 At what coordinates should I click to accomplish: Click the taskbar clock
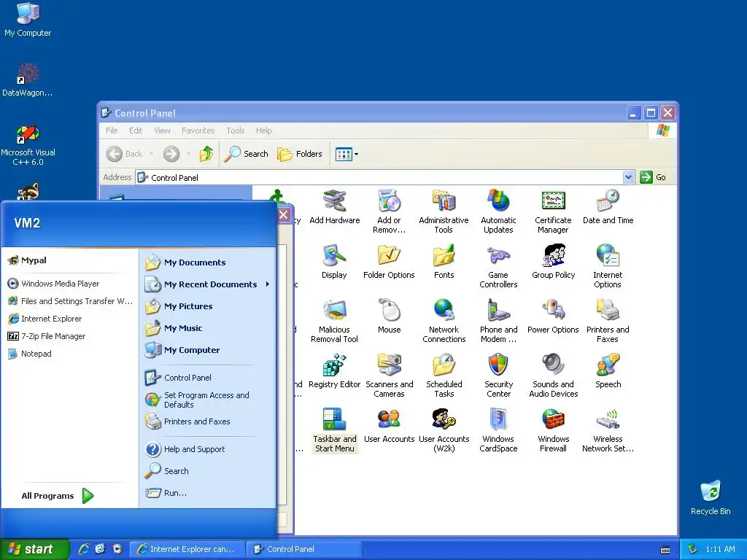point(720,549)
